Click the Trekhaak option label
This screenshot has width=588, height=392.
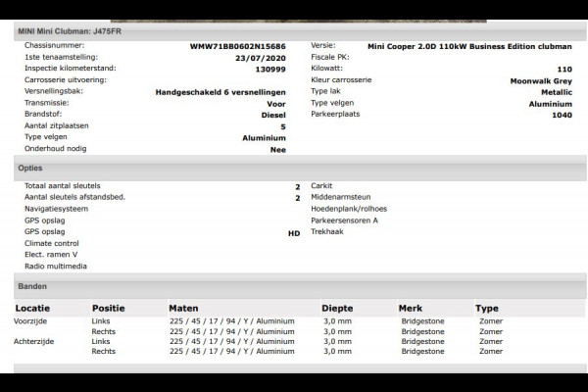click(326, 232)
